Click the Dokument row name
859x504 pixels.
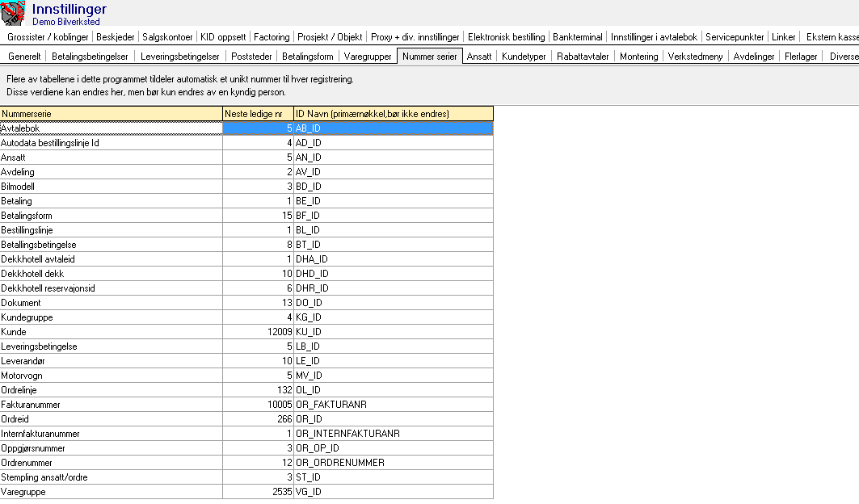point(112,302)
